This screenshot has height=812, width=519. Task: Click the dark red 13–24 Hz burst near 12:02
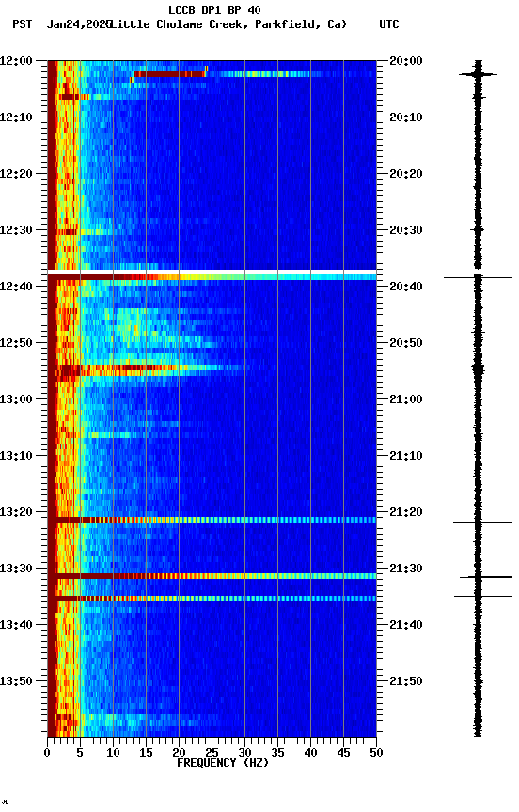click(169, 74)
